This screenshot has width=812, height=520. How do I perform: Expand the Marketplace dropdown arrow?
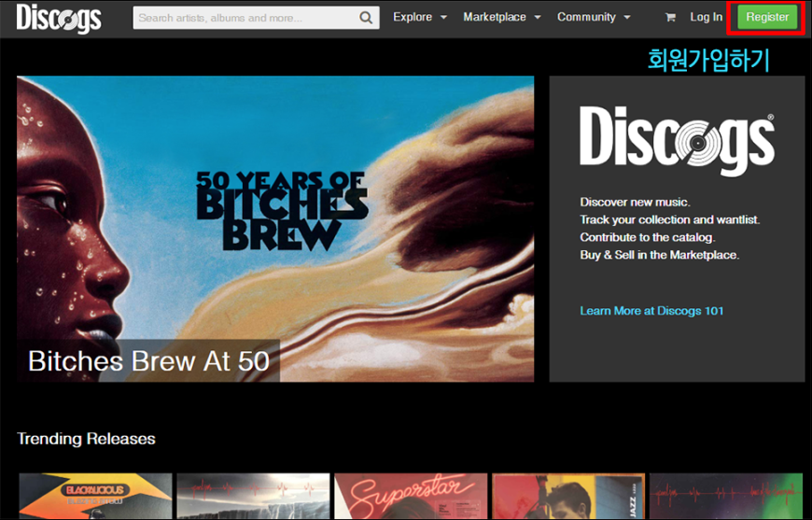pyautogui.click(x=538, y=18)
